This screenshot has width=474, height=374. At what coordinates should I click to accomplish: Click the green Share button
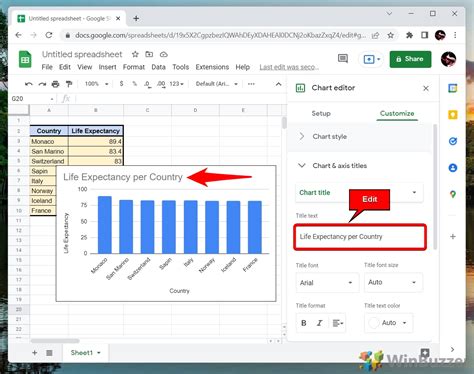pyautogui.click(x=410, y=59)
